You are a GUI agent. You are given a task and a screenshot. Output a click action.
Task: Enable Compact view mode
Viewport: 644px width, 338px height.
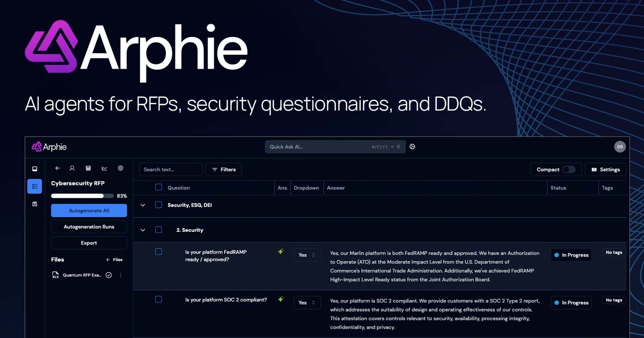pyautogui.click(x=570, y=169)
